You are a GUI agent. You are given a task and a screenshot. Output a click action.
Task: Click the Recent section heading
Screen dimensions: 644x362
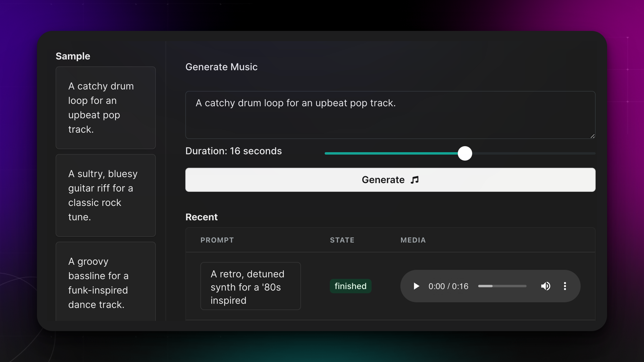point(201,217)
